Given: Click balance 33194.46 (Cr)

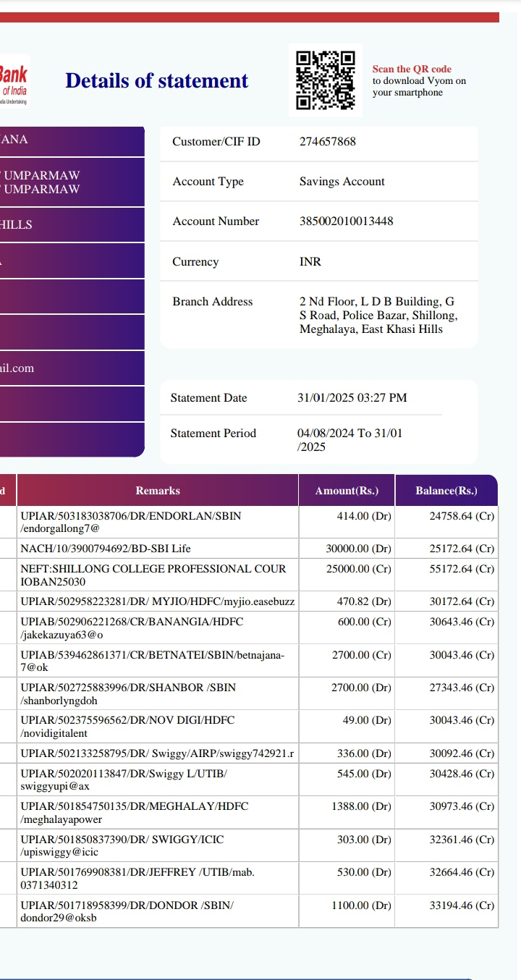Looking at the screenshot, I should 462,905.
